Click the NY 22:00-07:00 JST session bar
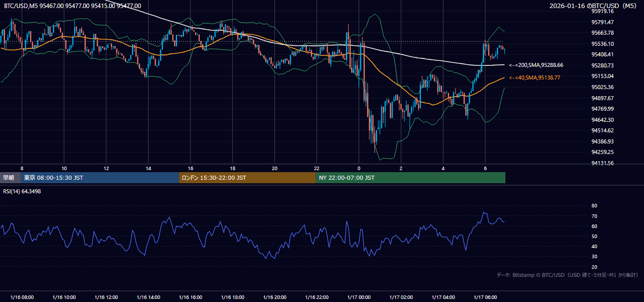Viewport: 644px width, 302px height. (411, 178)
